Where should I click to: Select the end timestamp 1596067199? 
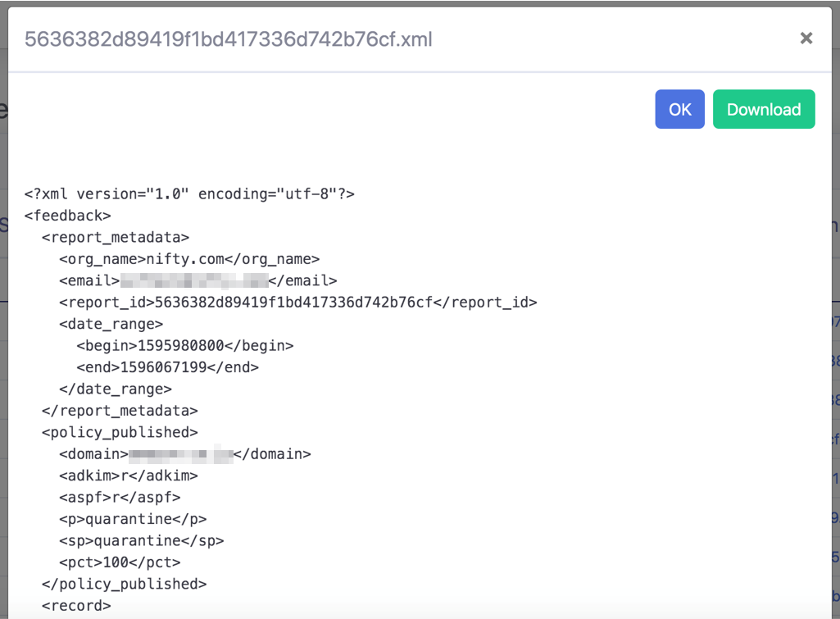tap(163, 367)
